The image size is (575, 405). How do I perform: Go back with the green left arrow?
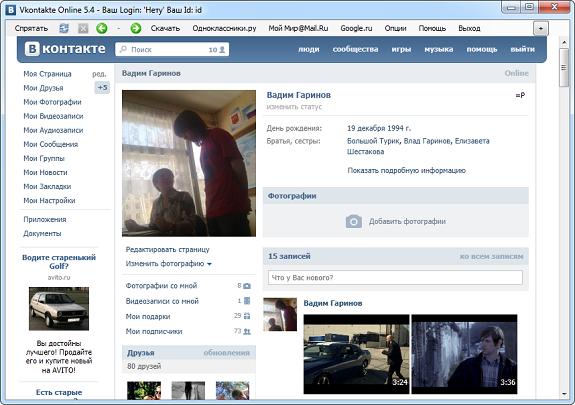[x=102, y=28]
